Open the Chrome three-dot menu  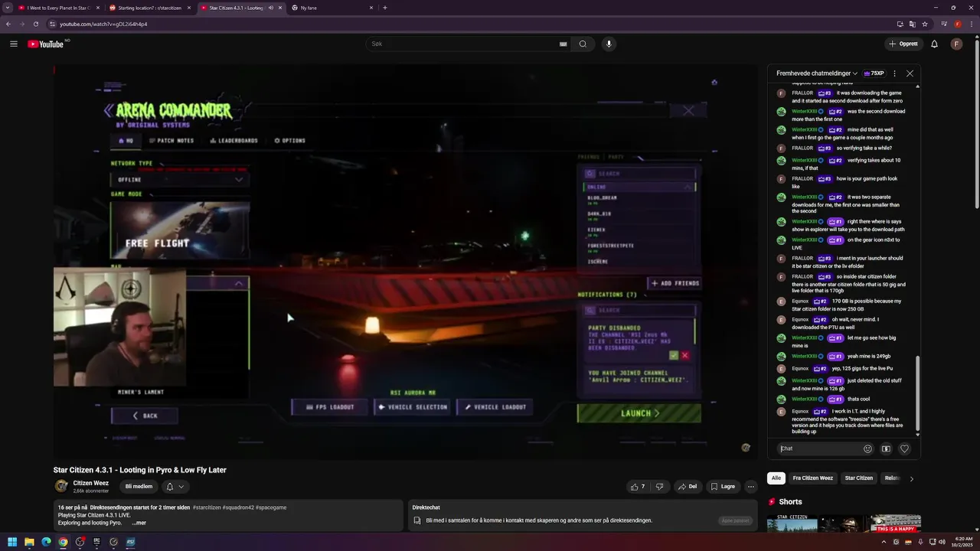[x=972, y=24]
